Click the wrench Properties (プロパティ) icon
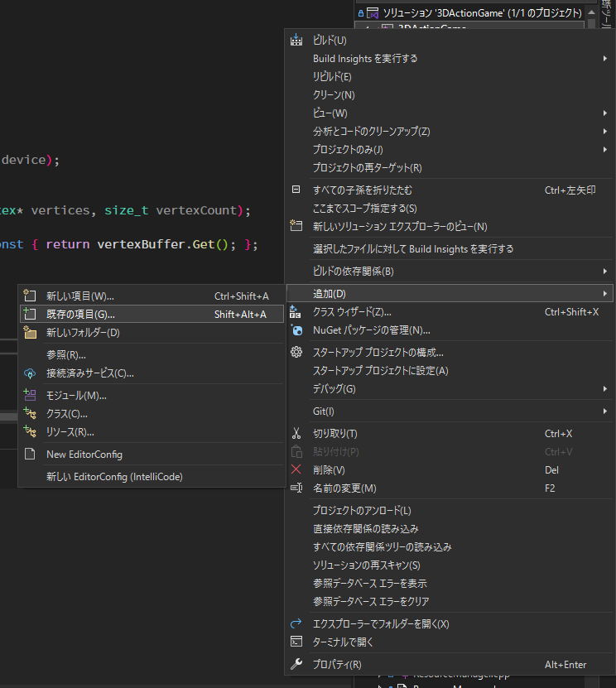The width and height of the screenshot is (616, 688). tap(296, 664)
